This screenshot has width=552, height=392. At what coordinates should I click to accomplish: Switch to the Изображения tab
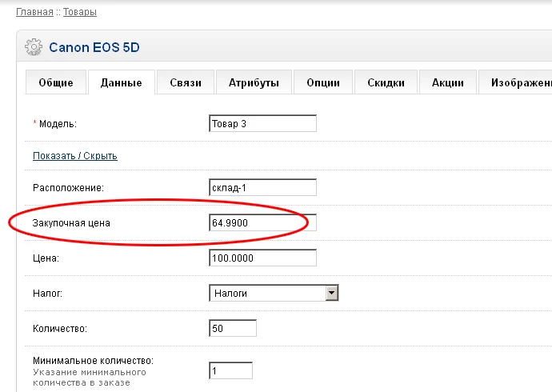[515, 82]
